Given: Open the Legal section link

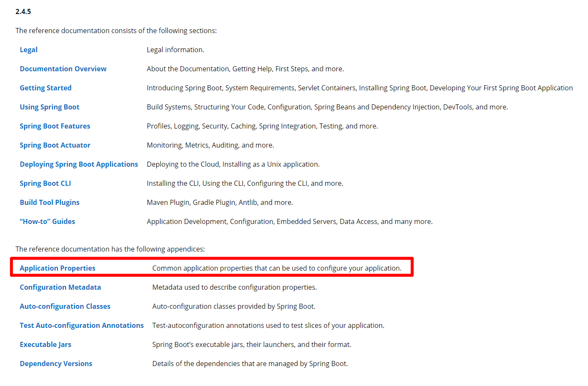Looking at the screenshot, I should click(x=28, y=50).
